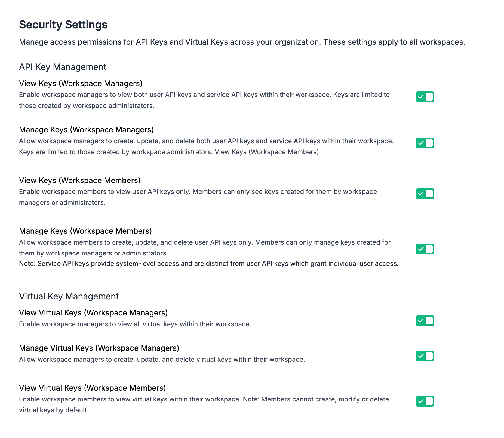
Task: Toggle Manage Virtual Keys (Workspace Managers) switch
Action: click(425, 356)
